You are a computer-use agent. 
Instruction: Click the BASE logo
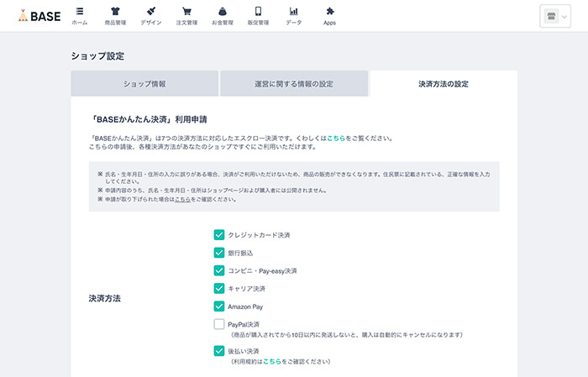coord(39,16)
